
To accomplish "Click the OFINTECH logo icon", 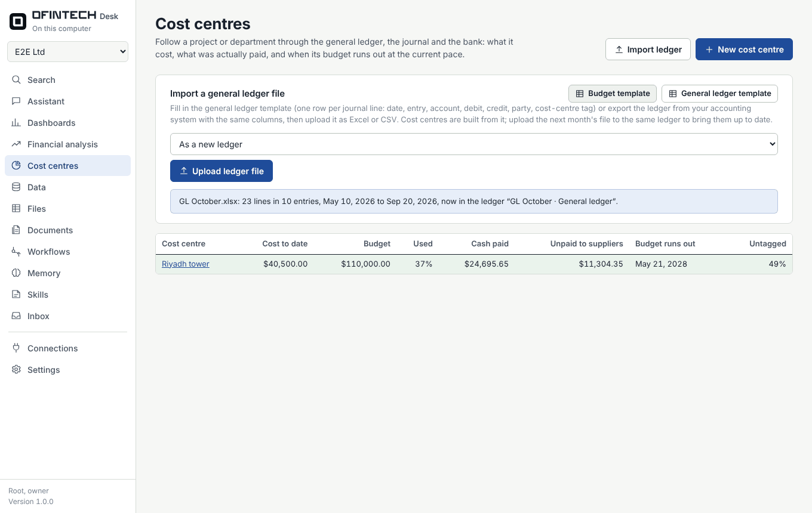I will pyautogui.click(x=18, y=21).
